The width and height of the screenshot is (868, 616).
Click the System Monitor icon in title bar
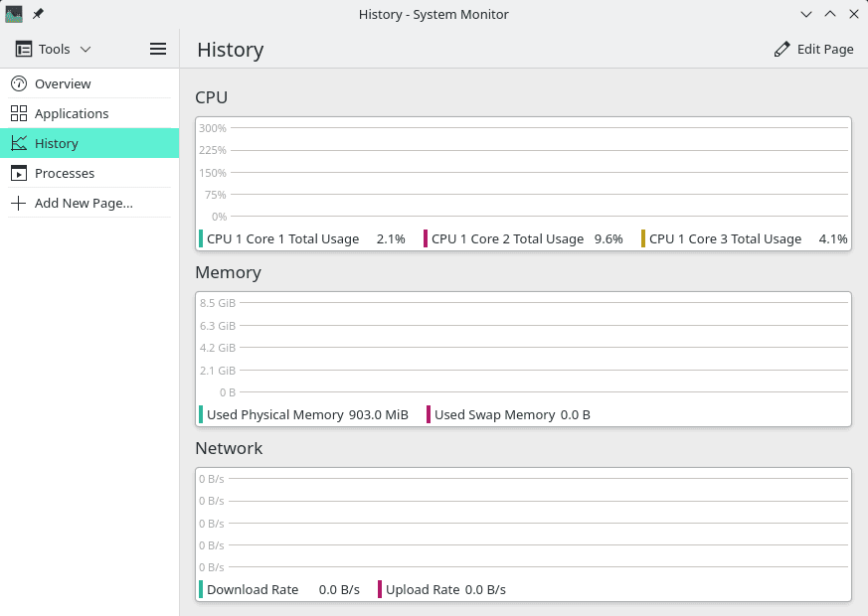point(13,14)
